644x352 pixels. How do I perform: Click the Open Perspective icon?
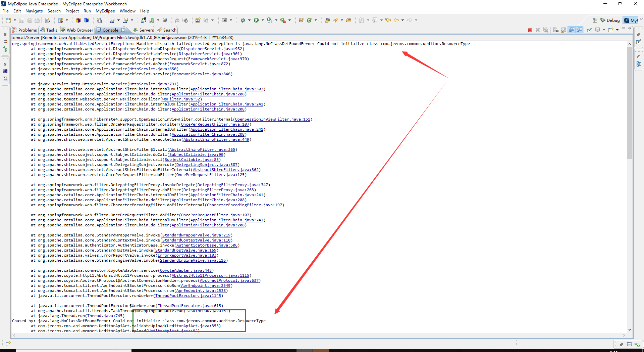pos(595,20)
